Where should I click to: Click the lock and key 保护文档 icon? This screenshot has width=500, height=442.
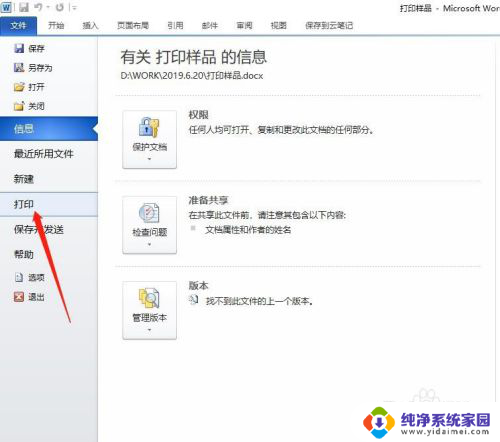tap(149, 127)
